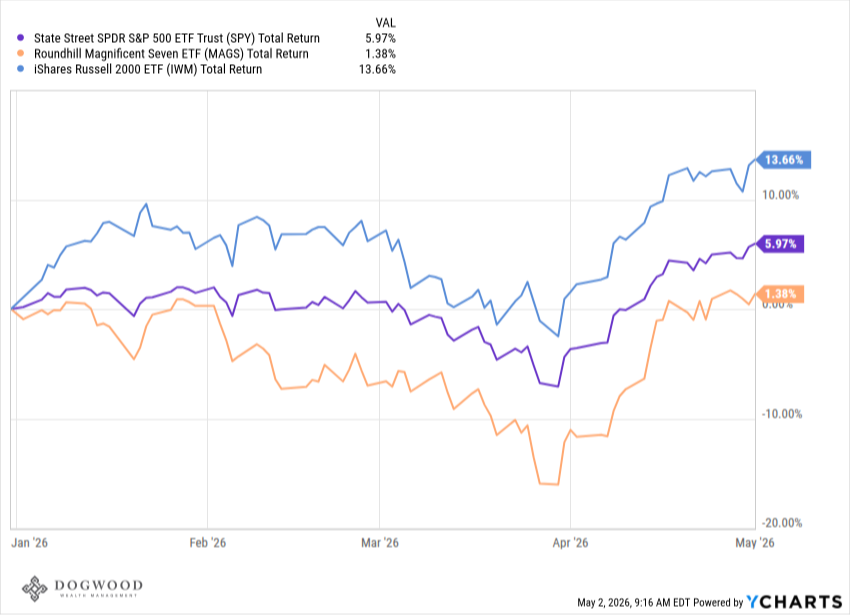Click the orange MAGS legend dot
This screenshot has height=615, width=850.
click(21, 53)
